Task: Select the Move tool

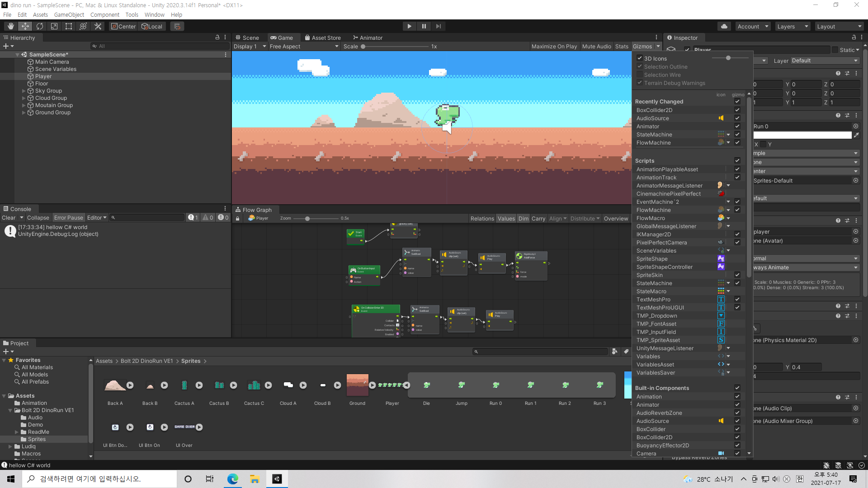Action: pos(25,26)
